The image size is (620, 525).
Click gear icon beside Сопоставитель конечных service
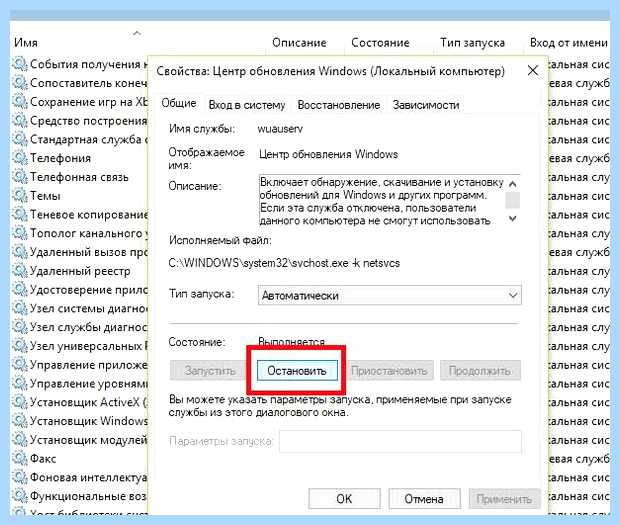[20, 83]
